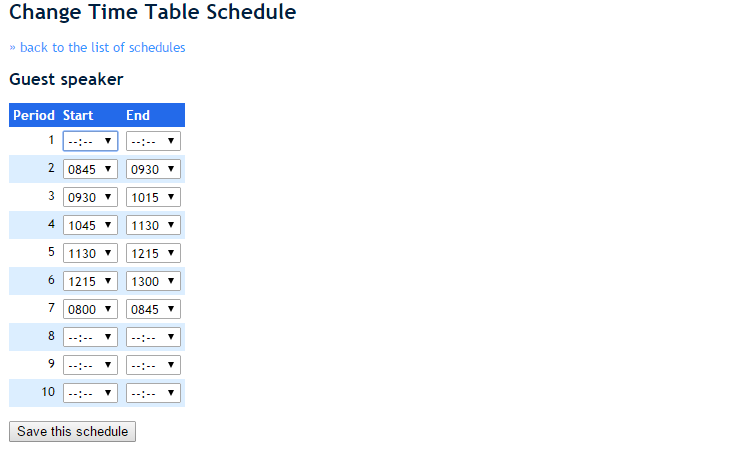
Task: Open the empty Period 8 Start dropdown
Action: (x=90, y=337)
